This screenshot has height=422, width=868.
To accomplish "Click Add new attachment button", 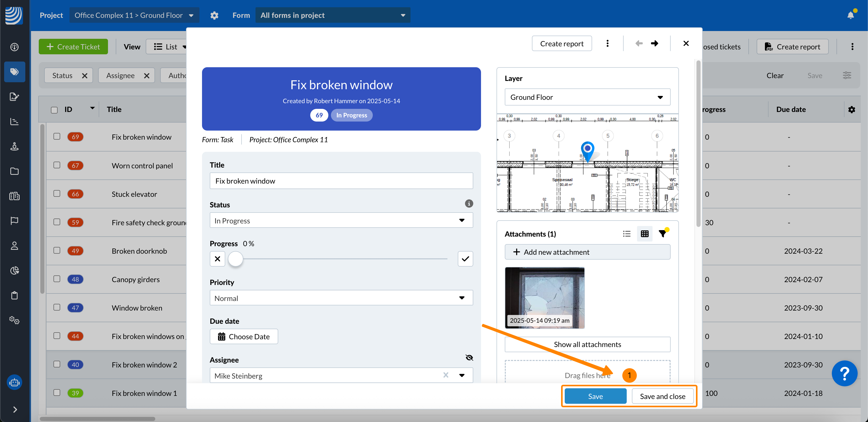I will [587, 252].
